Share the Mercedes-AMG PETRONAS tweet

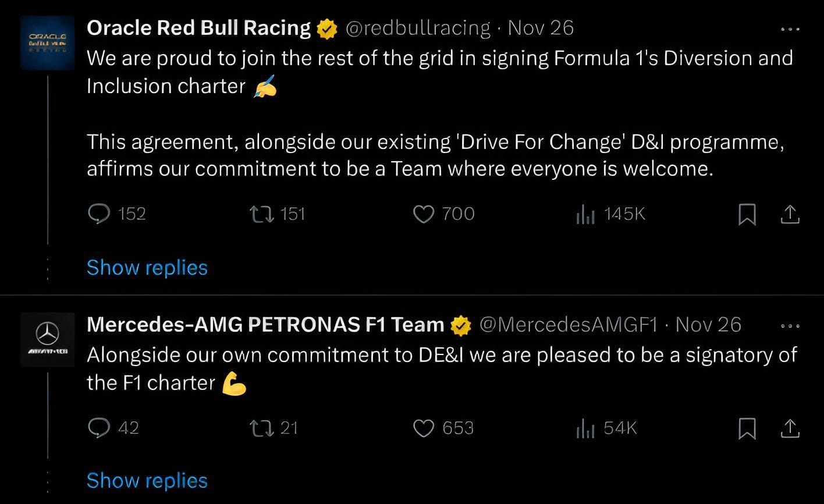[790, 428]
